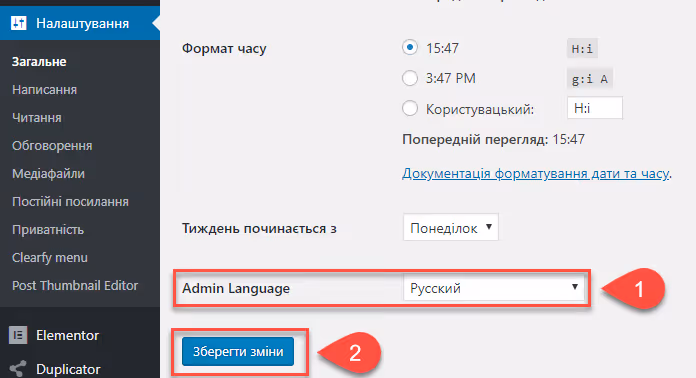Click the H:i format code label
Viewport: 696px width, 378px height.
(582, 48)
